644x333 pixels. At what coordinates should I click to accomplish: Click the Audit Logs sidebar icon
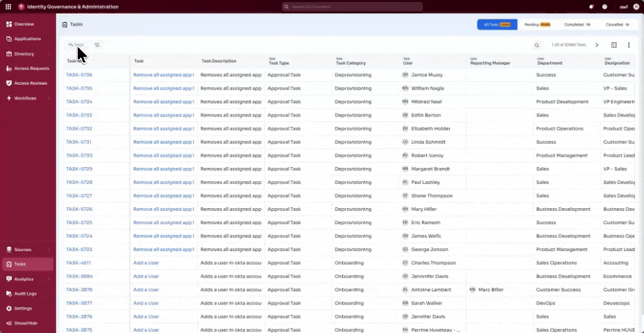tap(9, 294)
